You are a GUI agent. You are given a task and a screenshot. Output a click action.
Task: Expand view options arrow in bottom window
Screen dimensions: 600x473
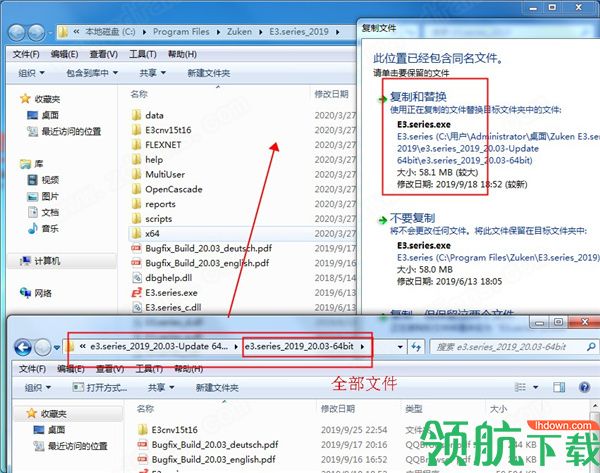pyautogui.click(x=535, y=387)
